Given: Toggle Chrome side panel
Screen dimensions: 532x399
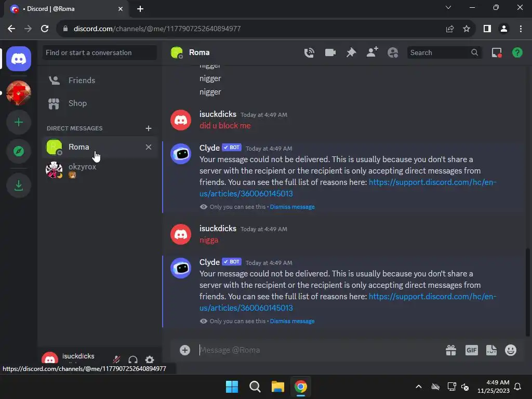Looking at the screenshot, I should tap(487, 29).
